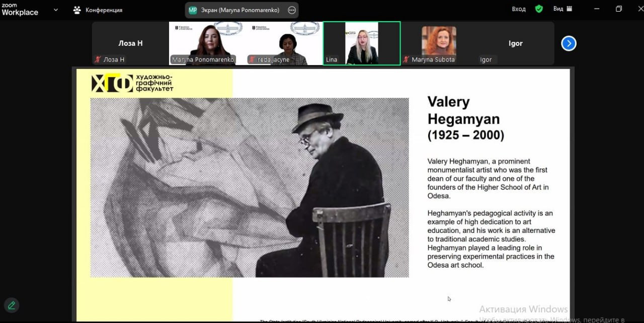The width and height of the screenshot is (644, 323).
Task: Click the Zoom Workplace logo
Action: point(20,10)
